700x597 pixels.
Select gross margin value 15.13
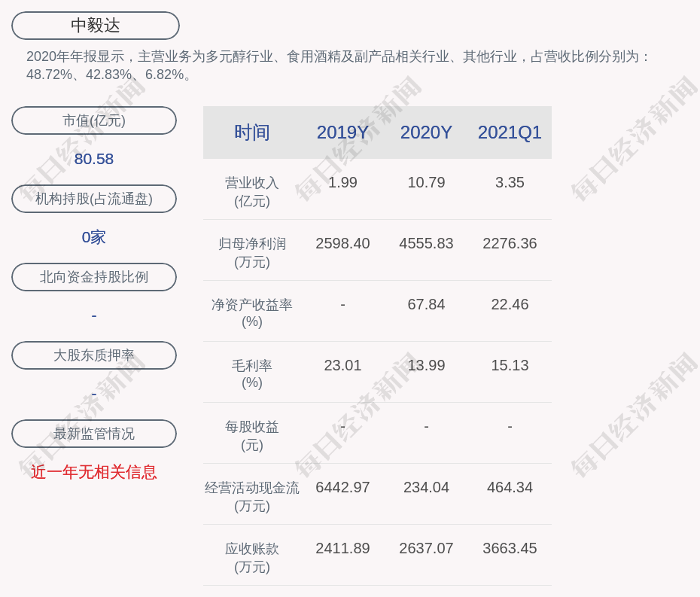pos(510,366)
